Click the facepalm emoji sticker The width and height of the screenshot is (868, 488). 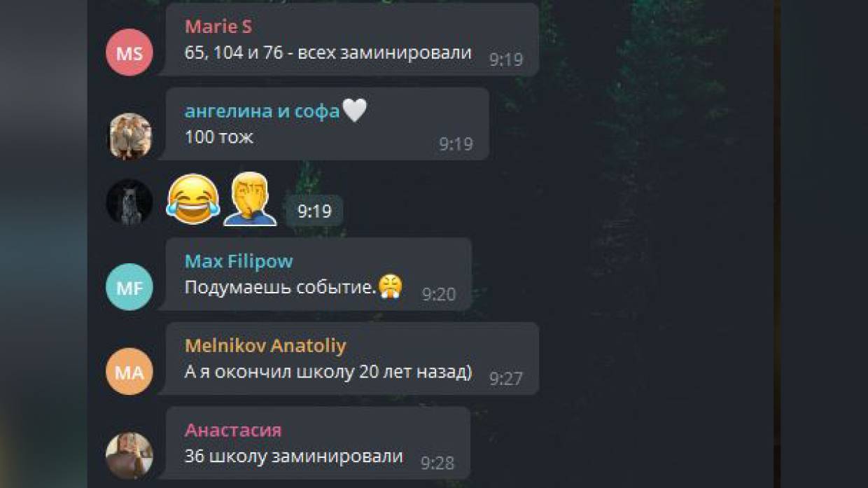point(250,199)
